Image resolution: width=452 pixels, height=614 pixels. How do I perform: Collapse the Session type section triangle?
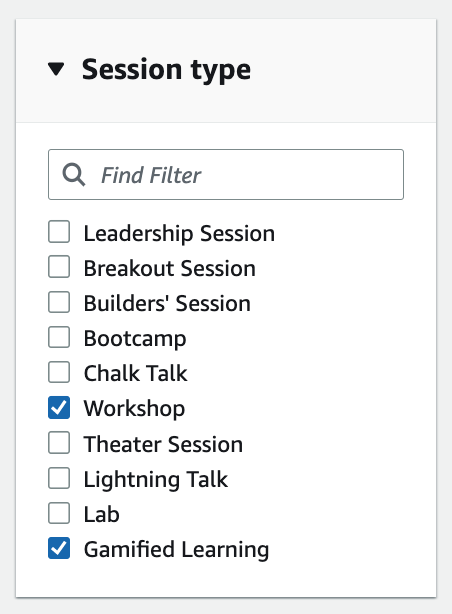tap(56, 69)
